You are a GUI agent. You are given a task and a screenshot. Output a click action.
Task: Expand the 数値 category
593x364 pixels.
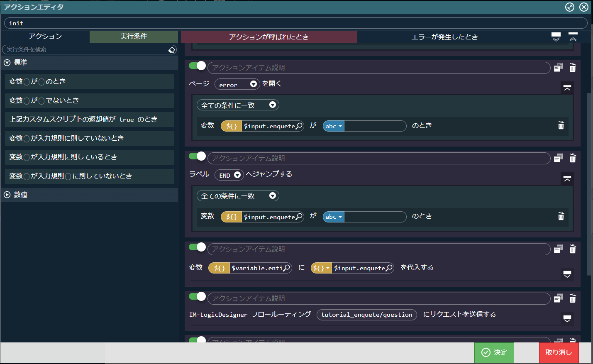tap(7, 195)
